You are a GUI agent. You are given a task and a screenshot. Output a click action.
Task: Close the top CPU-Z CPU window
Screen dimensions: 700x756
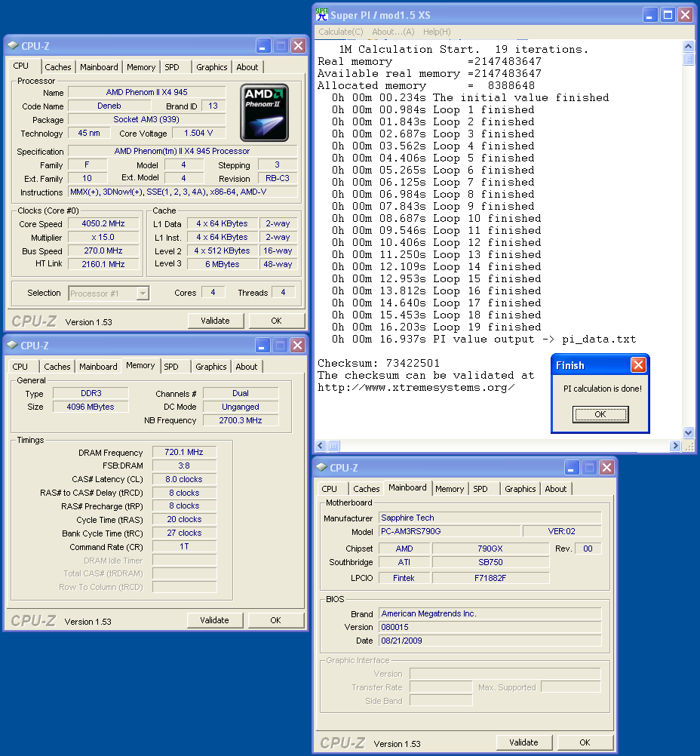(x=299, y=46)
